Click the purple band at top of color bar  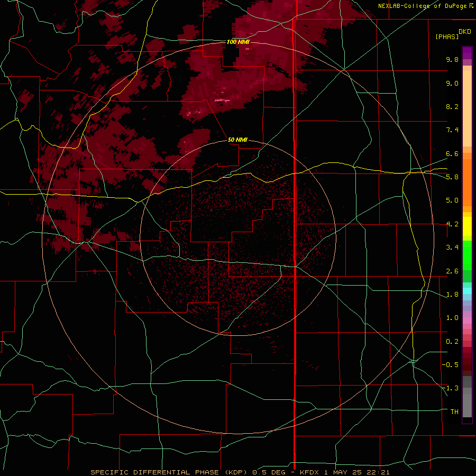click(467, 53)
